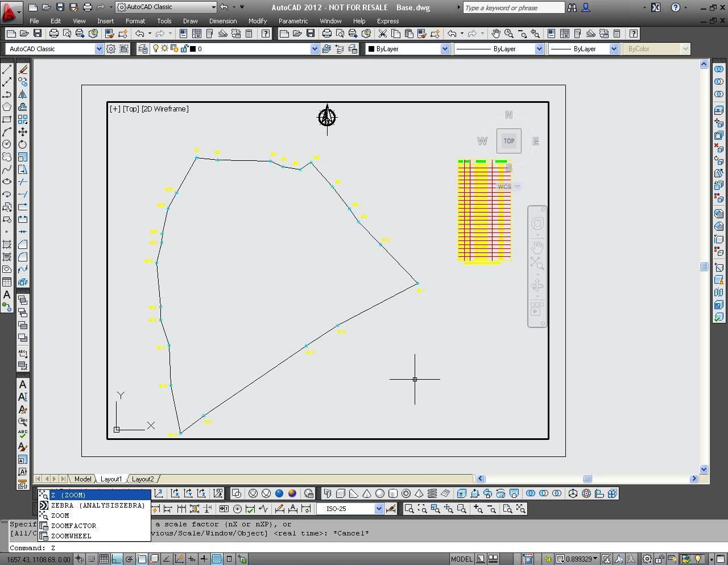Expand the layer selection dropdown
728x565 pixels.
coord(314,48)
